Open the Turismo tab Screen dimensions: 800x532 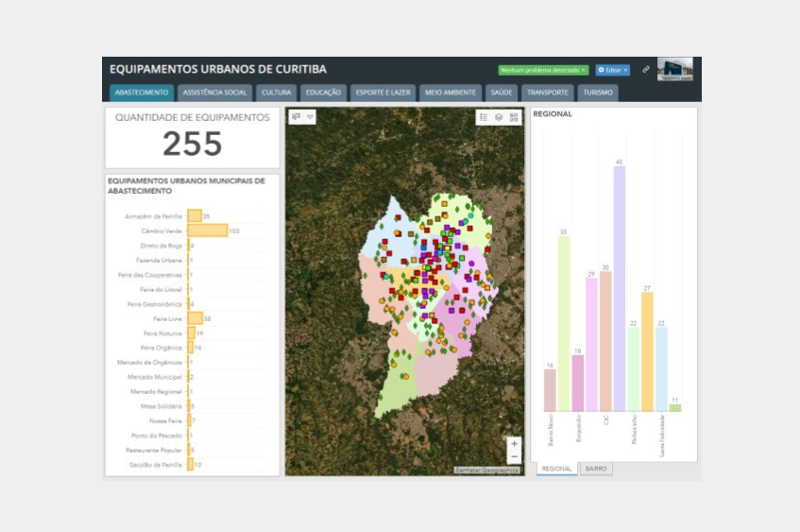598,92
